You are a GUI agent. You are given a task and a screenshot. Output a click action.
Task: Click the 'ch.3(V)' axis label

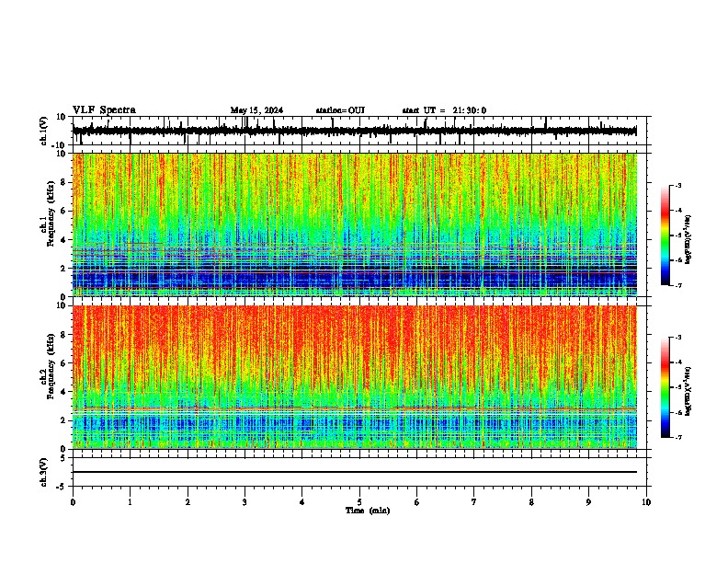44,472
